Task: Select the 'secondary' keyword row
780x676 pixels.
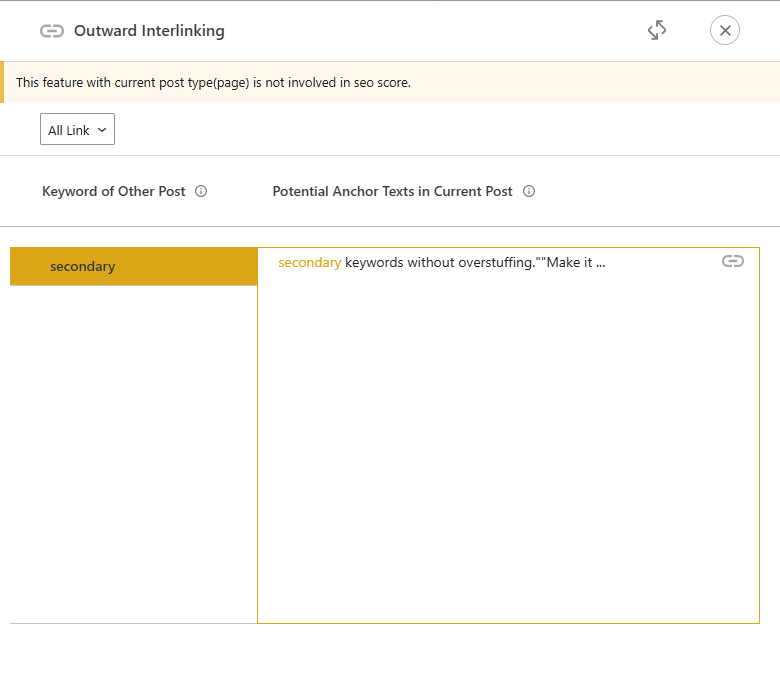Action: tap(133, 266)
